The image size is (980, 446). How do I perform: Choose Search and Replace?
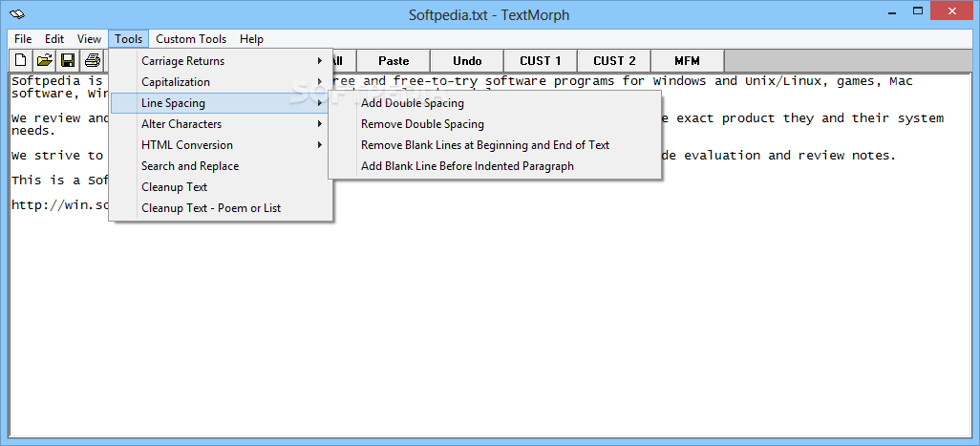click(x=220, y=166)
